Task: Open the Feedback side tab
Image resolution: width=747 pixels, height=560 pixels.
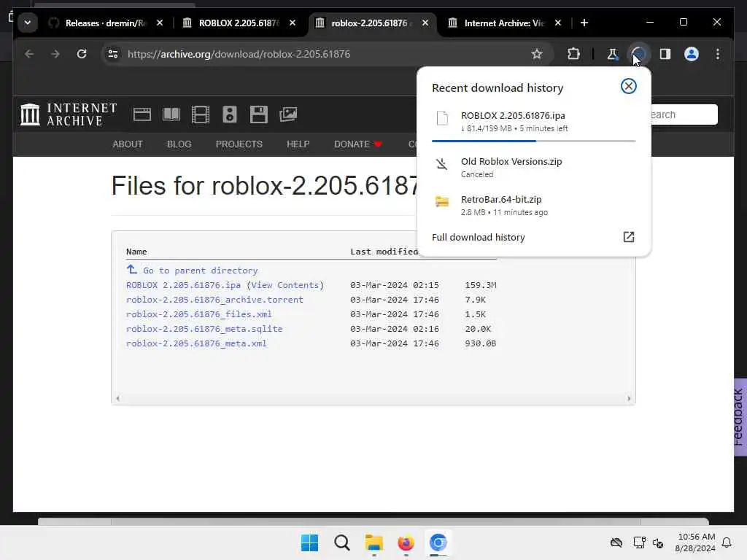Action: 740,417
